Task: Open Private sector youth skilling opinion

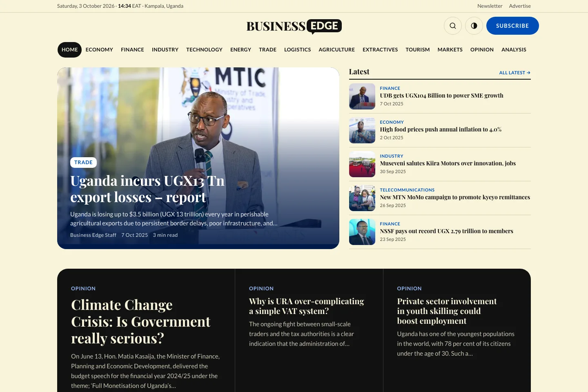Action: click(447, 311)
